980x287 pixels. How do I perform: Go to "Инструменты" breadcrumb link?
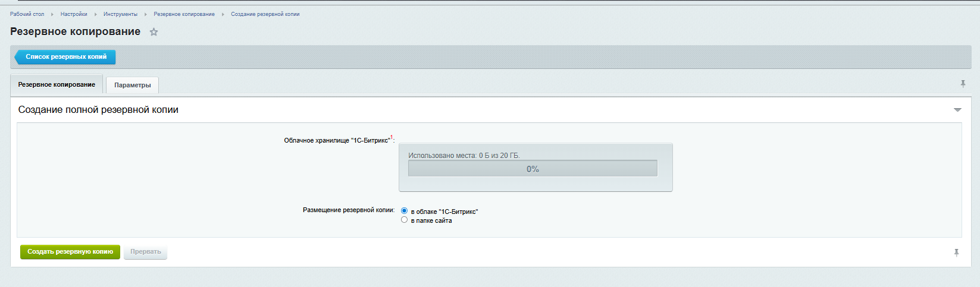120,14
